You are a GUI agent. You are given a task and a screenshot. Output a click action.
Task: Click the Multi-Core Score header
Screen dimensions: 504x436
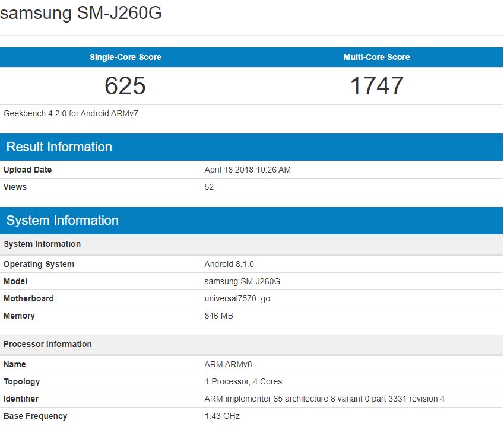click(376, 57)
